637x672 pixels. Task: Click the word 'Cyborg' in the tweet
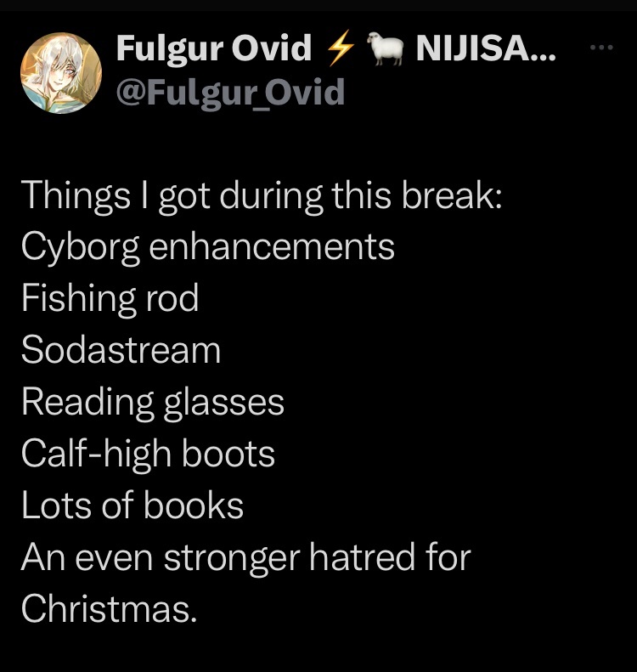click(81, 249)
